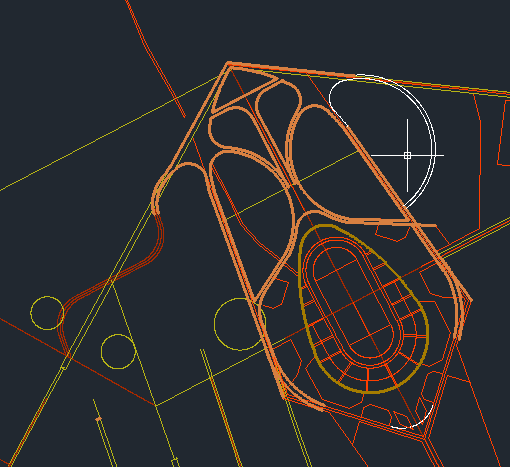
Task: Click the small orange marker at lower left
Action: coord(98,419)
